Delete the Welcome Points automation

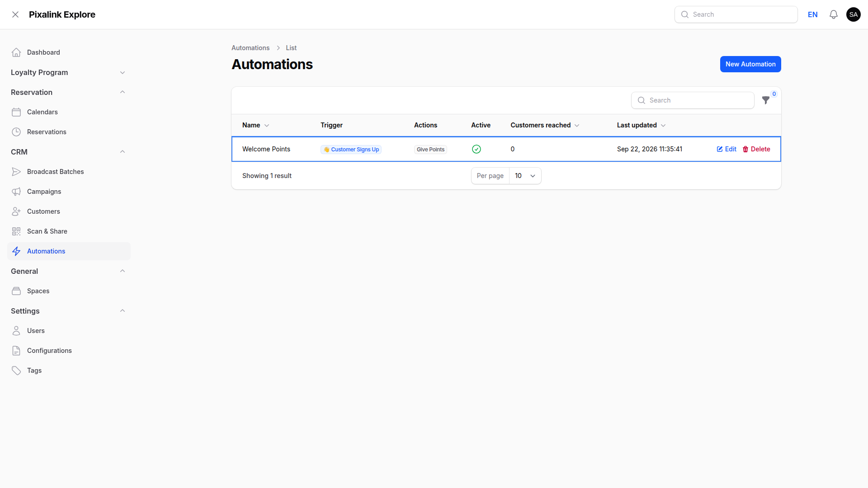click(756, 149)
